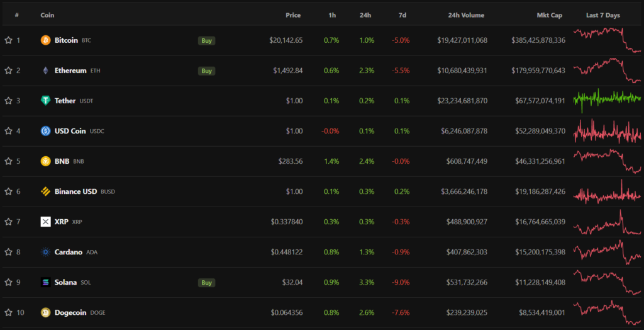644x330 pixels.
Task: Sort by the Mkt Cap column header
Action: [550, 15]
